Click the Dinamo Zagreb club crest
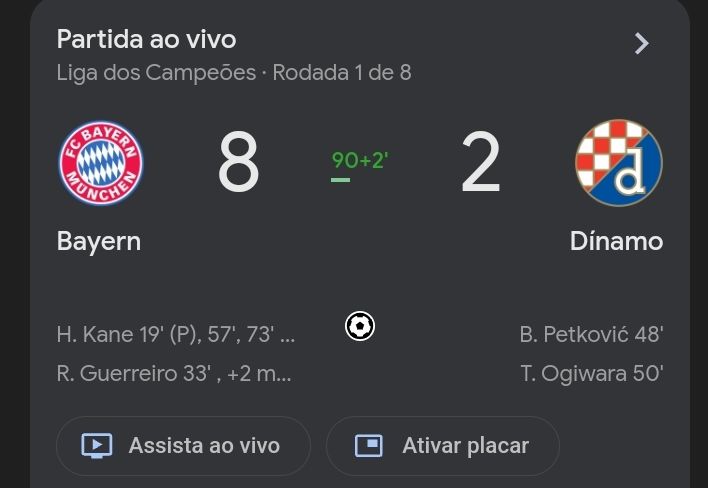 (x=618, y=163)
